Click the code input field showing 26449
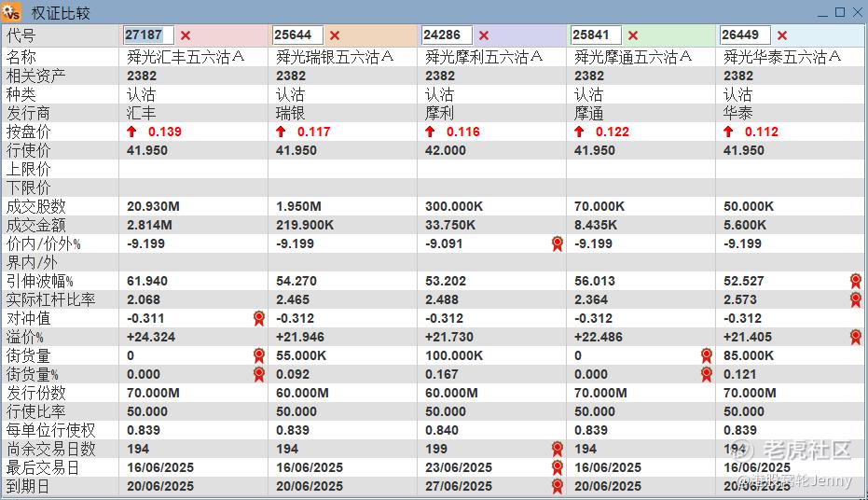 745,35
